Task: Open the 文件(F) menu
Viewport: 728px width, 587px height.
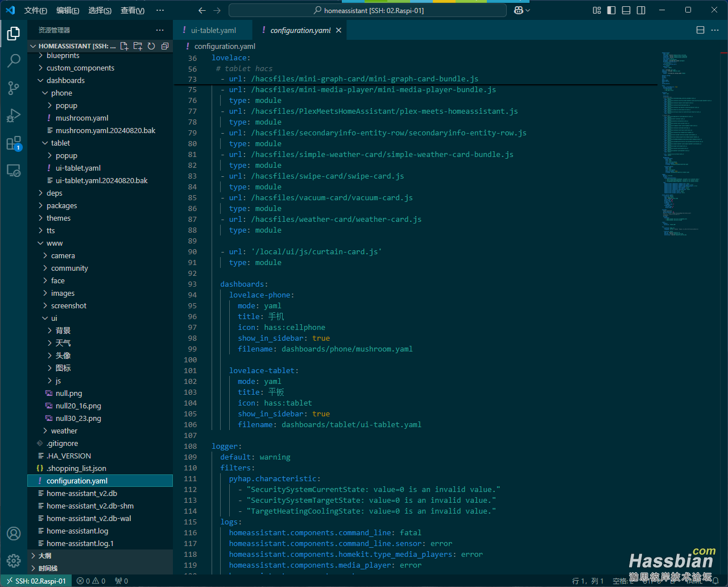Action: click(x=36, y=10)
